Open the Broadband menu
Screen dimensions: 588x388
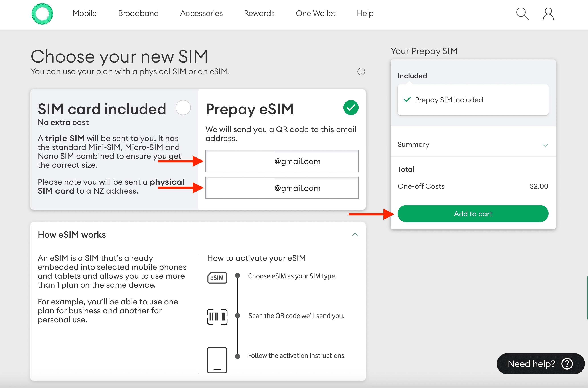(x=138, y=13)
